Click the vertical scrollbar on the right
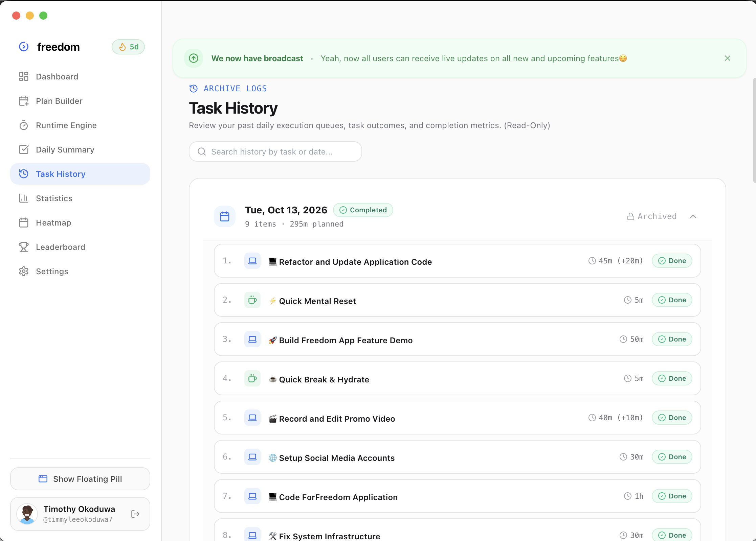The image size is (756, 541). click(x=754, y=130)
